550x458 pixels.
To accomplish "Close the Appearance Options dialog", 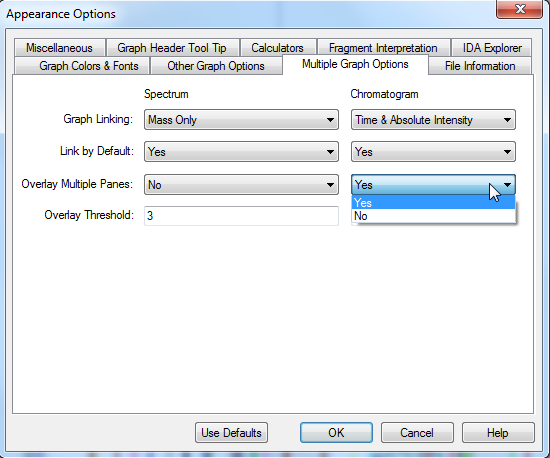I will [520, 8].
